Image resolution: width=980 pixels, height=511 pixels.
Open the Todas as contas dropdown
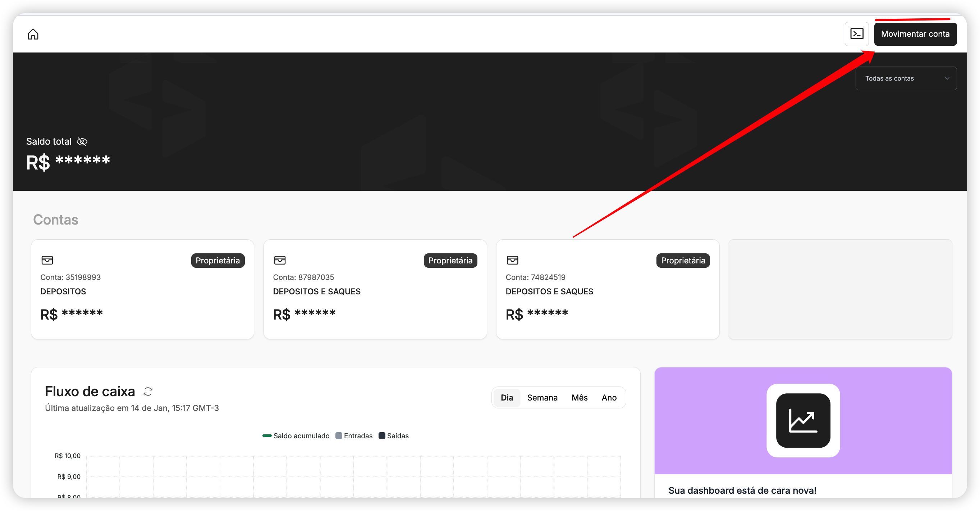click(x=906, y=78)
